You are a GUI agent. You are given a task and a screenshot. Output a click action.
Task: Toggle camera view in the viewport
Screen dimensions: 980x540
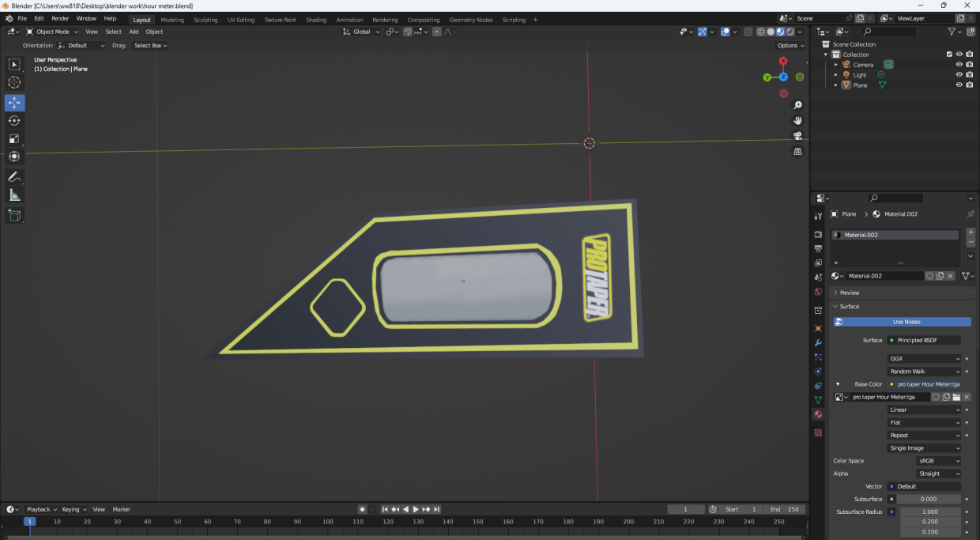(x=798, y=136)
